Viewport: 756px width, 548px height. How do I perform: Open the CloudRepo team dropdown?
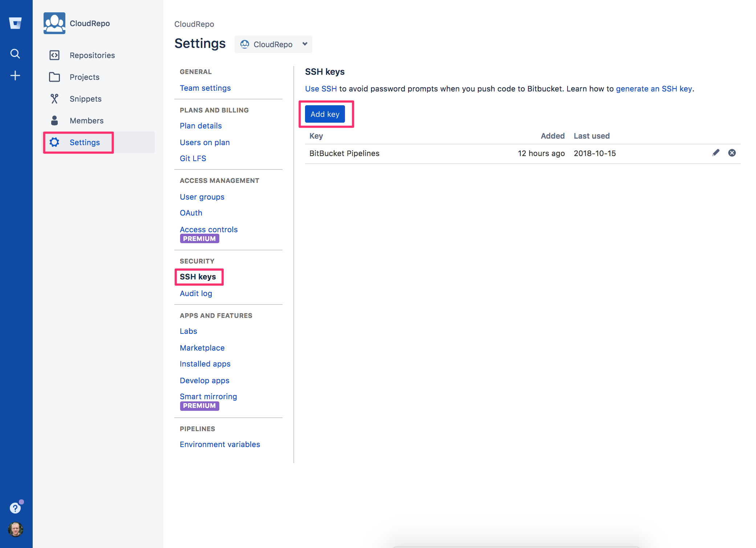273,44
